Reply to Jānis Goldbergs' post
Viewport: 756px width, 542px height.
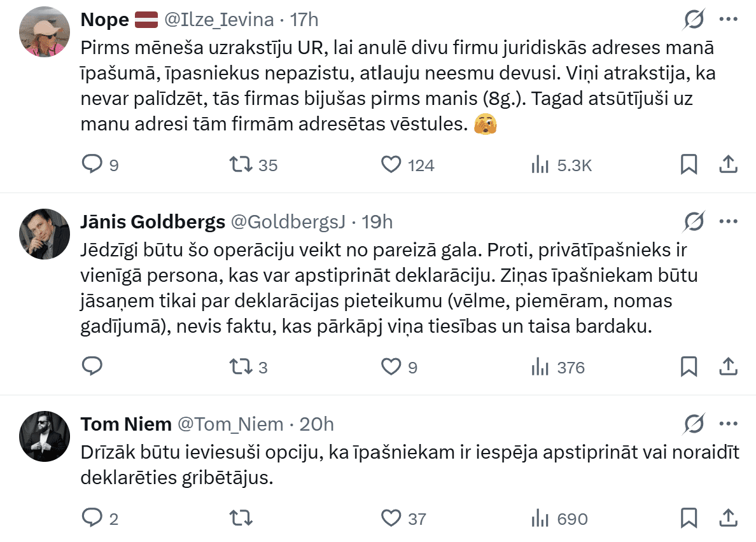tap(92, 366)
